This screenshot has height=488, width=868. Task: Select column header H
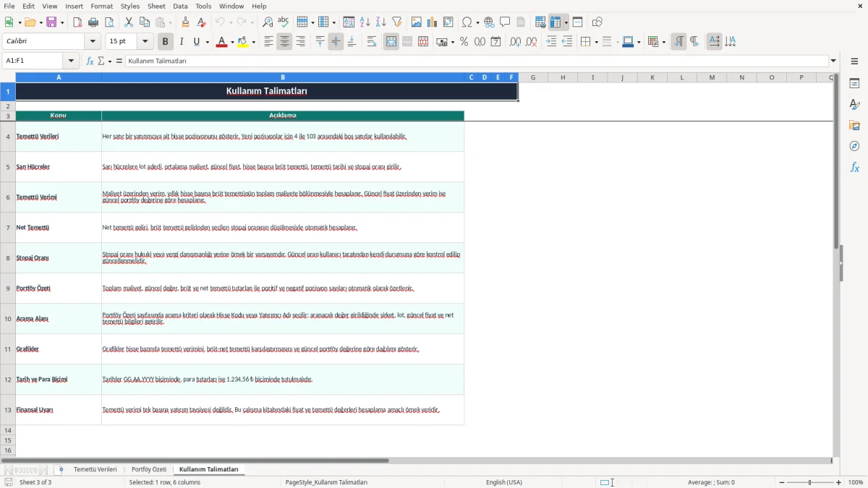pyautogui.click(x=563, y=77)
